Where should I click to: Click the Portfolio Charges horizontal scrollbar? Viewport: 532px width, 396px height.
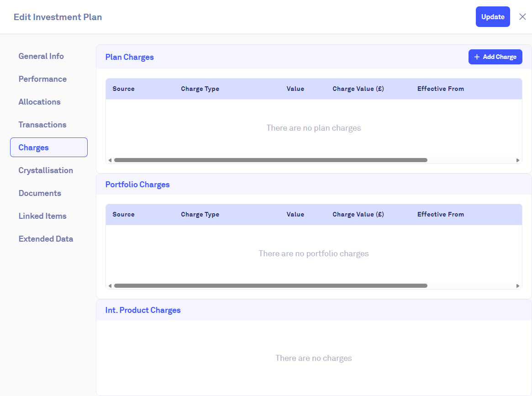pyautogui.click(x=270, y=286)
